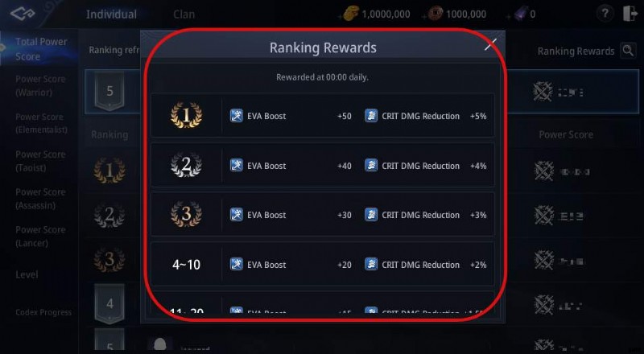Click the EVA Boost icon in rank 1 row
The height and width of the screenshot is (354, 644).
[237, 116]
